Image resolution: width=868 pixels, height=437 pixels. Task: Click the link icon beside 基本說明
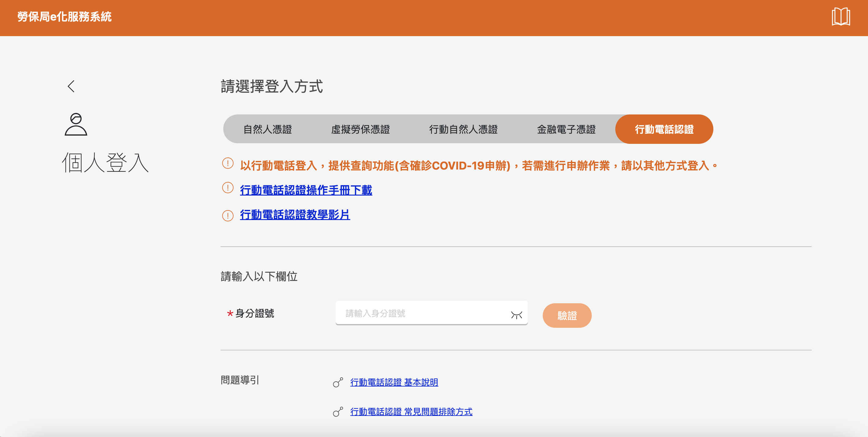[338, 383]
